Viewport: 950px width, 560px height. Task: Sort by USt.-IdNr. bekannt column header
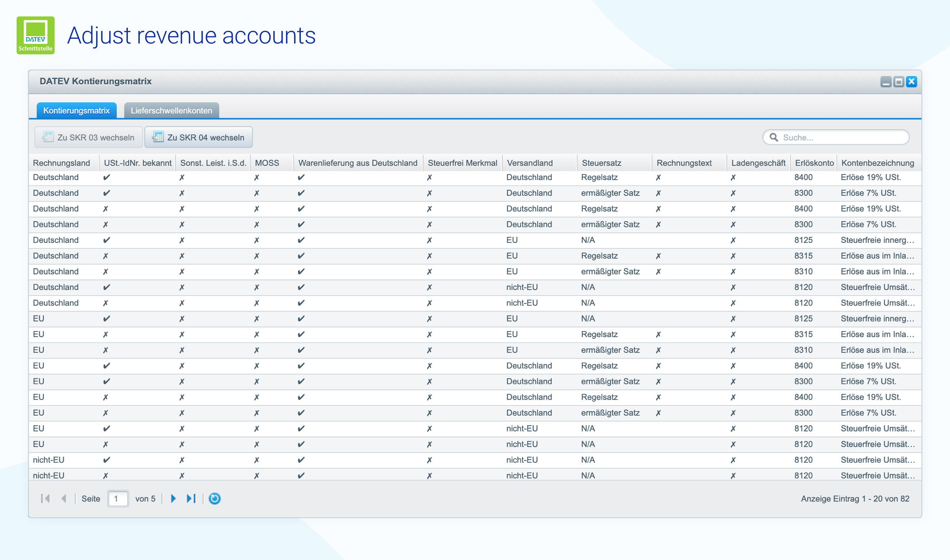(x=137, y=163)
